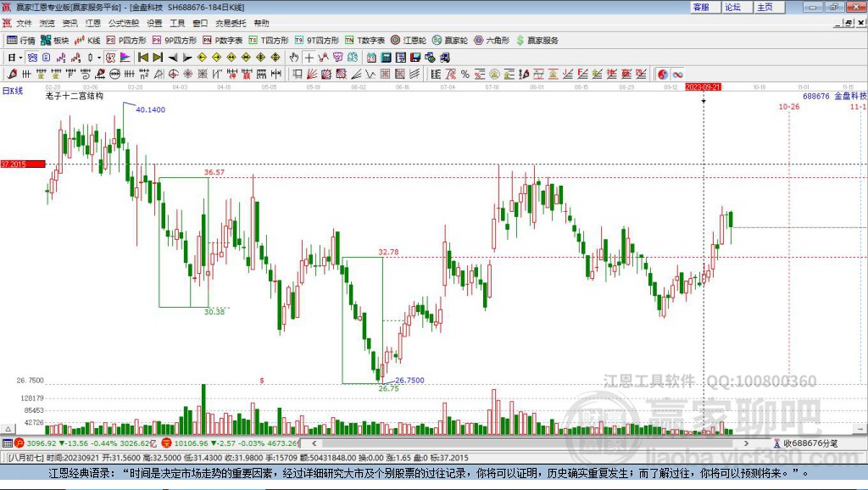Open the 六角形 hexagon tool
868x490 pixels.
492,41
